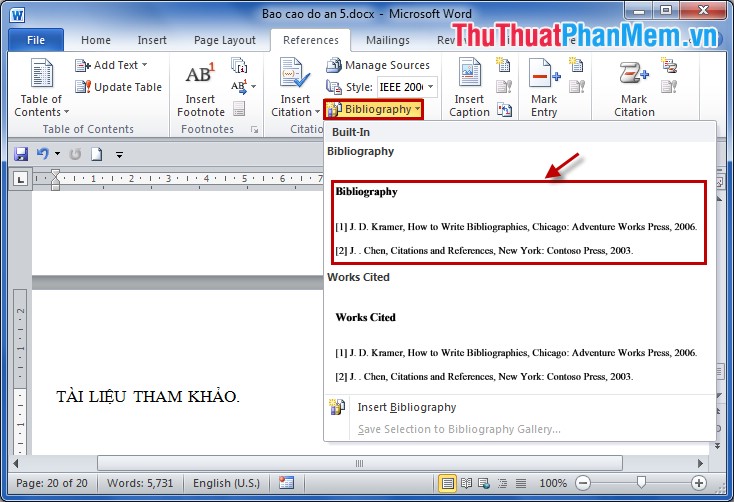Click the Cross-reference icon
This screenshot has height=502, width=734.
click(504, 110)
